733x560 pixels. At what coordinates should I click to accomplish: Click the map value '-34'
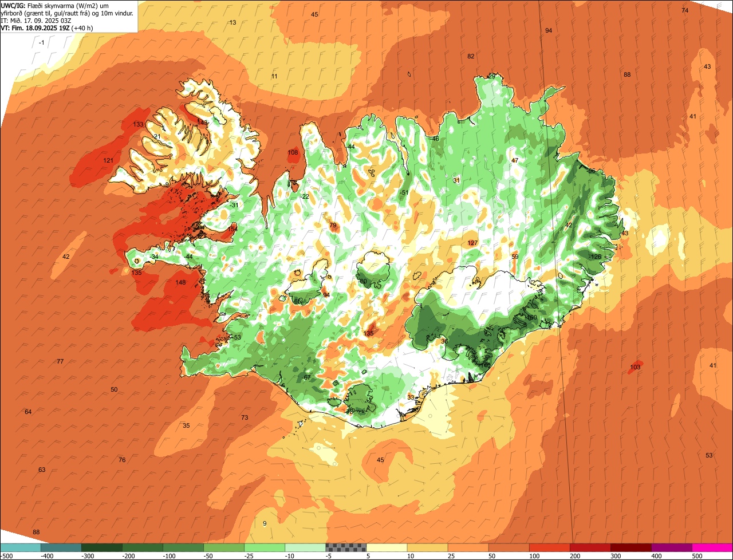pyautogui.click(x=154, y=257)
